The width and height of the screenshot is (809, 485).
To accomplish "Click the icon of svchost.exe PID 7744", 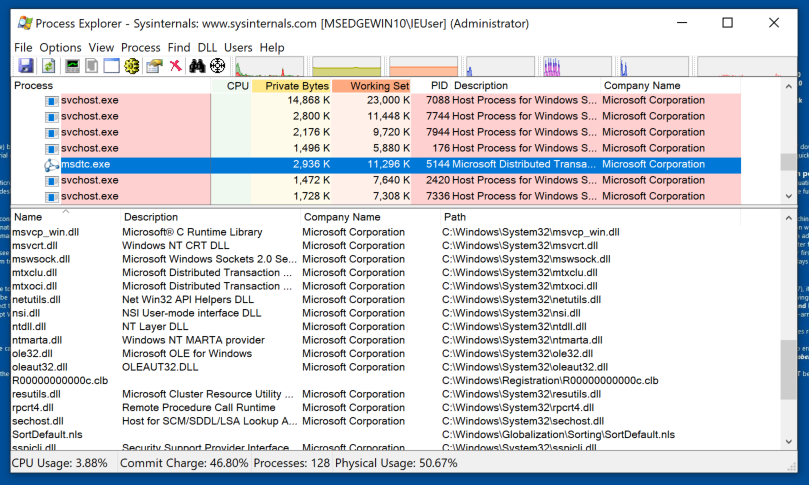I will click(51, 117).
